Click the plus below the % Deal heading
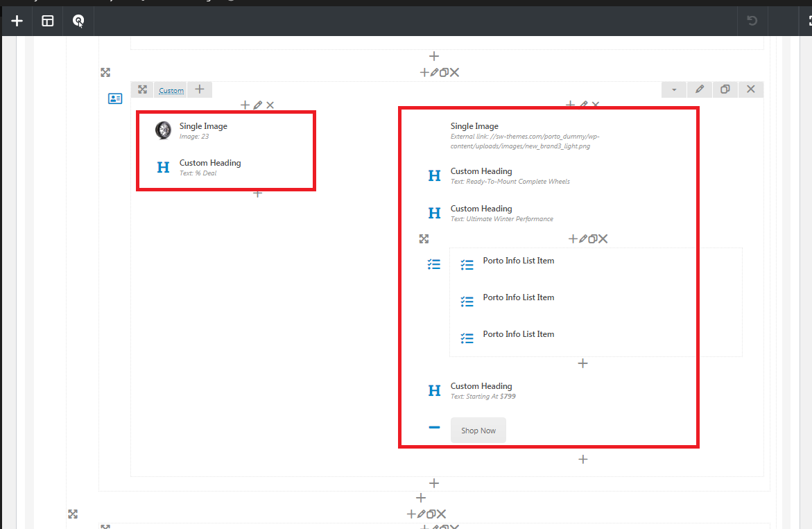This screenshot has height=529, width=812. tap(257, 193)
